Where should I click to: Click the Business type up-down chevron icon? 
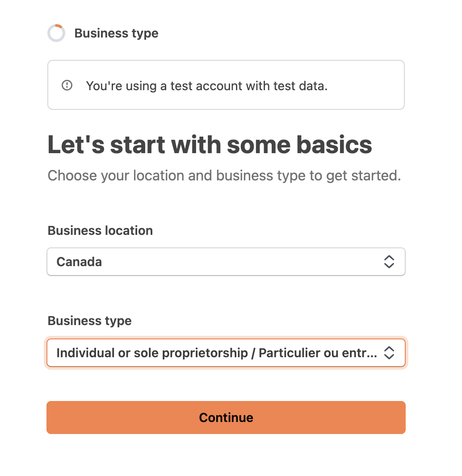click(x=389, y=353)
